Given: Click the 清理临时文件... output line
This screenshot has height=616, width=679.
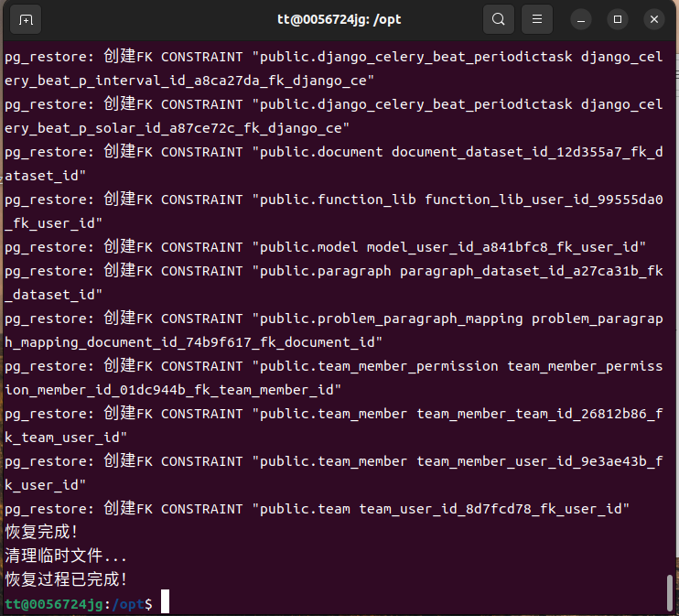Looking at the screenshot, I should tap(66, 556).
